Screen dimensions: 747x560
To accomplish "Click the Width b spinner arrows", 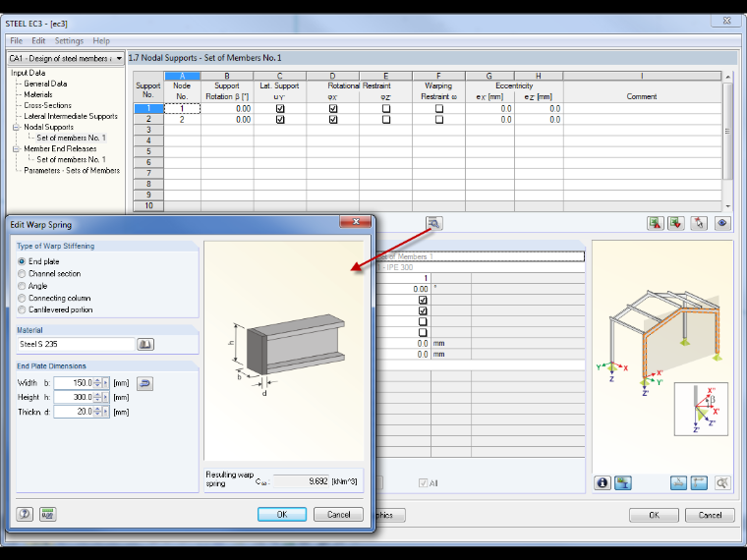I will pos(97,383).
